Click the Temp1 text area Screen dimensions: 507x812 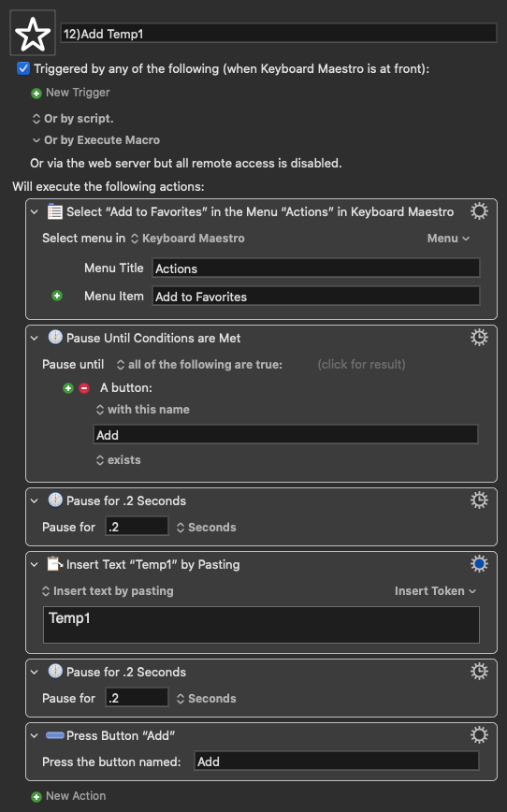(x=262, y=625)
